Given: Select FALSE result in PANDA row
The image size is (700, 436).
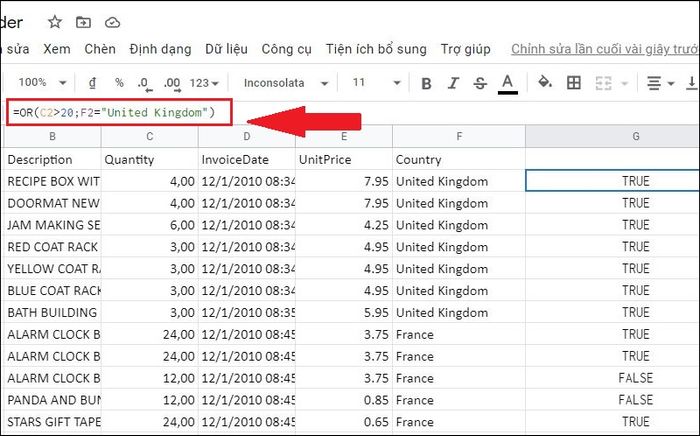Looking at the screenshot, I should pos(612,400).
